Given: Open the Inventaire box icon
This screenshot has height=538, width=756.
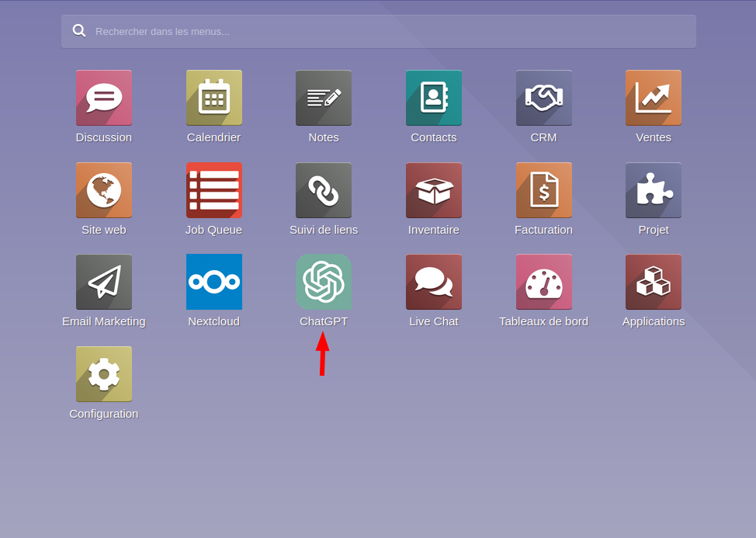Looking at the screenshot, I should point(434,190).
